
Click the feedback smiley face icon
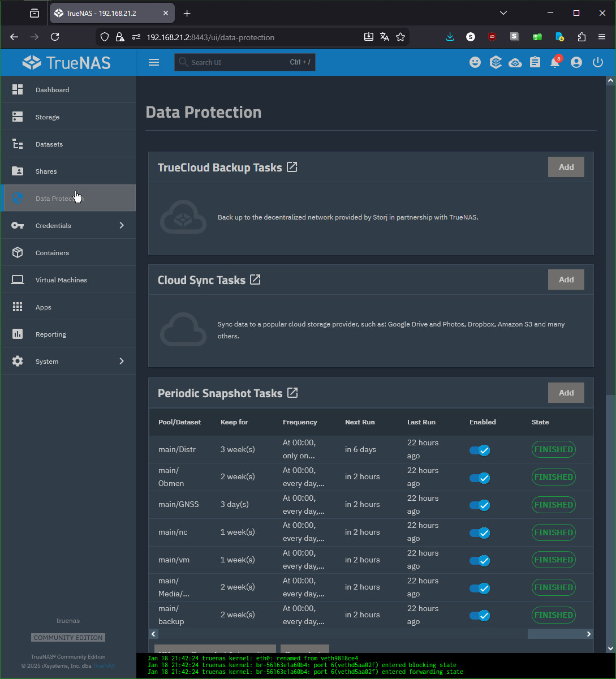coord(475,63)
